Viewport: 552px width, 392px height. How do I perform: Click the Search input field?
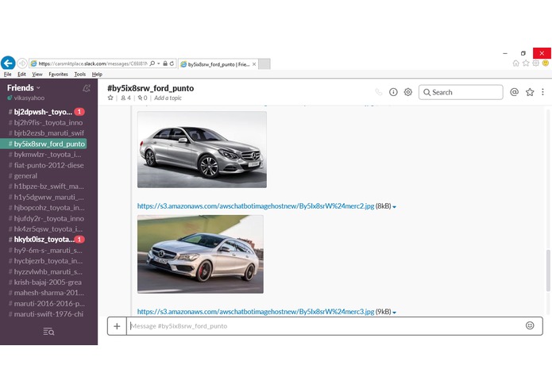461,92
